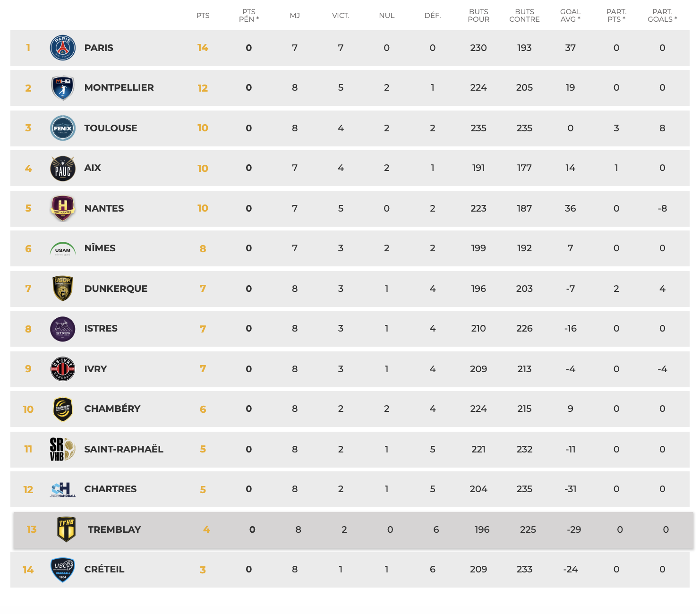This screenshot has width=700, height=614.
Task: Sort by the PTS column header
Action: tap(203, 16)
